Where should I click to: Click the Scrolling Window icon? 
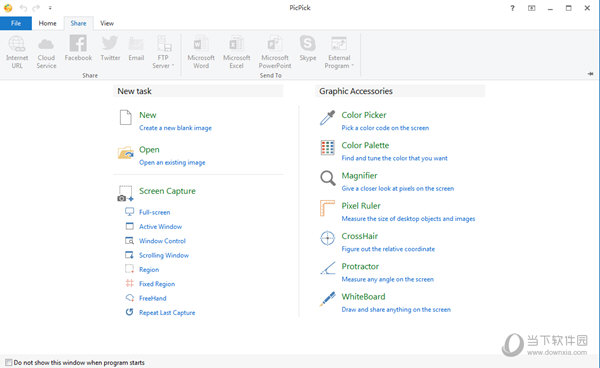tap(129, 255)
